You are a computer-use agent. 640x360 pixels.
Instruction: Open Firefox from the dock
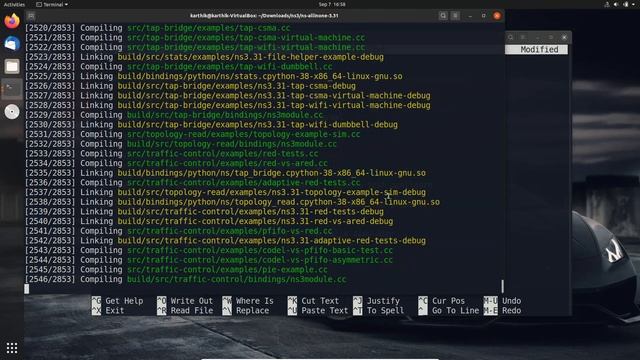tap(12, 21)
